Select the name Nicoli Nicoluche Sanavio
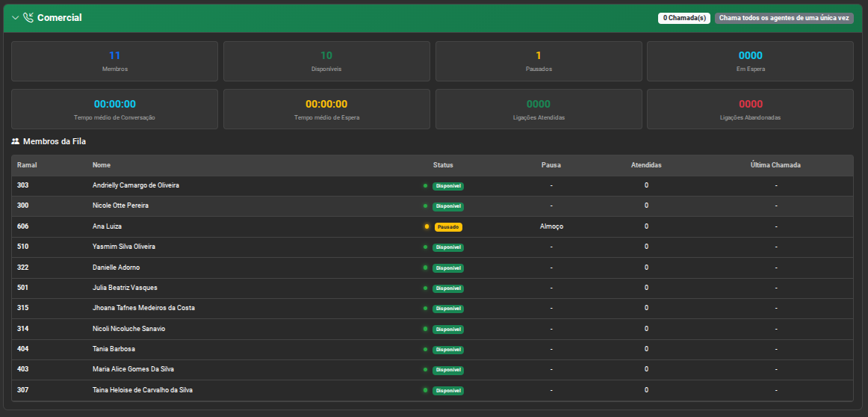The image size is (868, 417). click(129, 329)
